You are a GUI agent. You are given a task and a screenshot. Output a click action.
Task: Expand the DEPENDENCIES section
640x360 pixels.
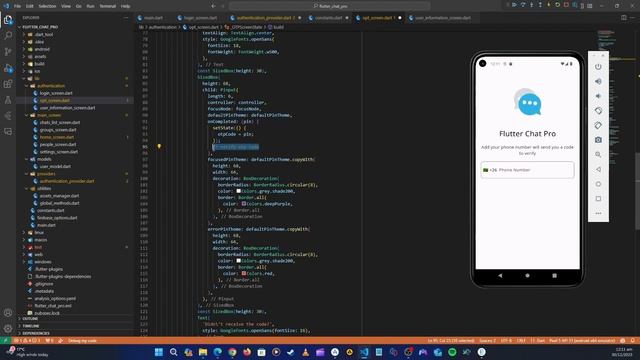[x=35, y=333]
